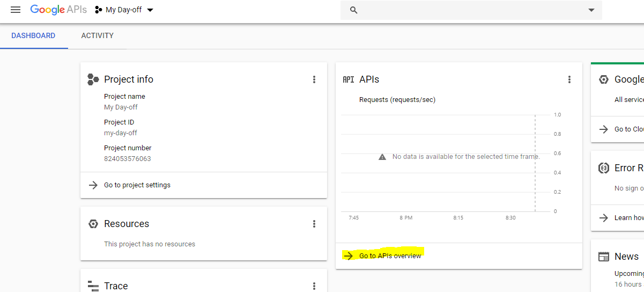
Task: Click the Error Reporting card icon
Action: click(604, 168)
